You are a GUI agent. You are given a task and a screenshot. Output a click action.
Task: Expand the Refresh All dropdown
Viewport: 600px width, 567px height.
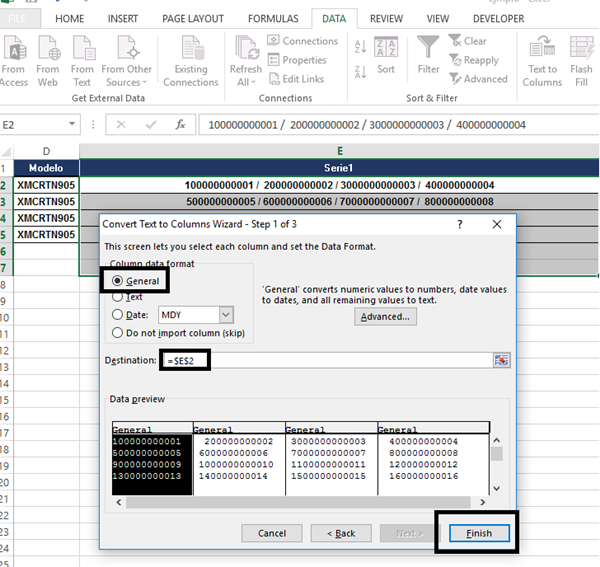245,82
